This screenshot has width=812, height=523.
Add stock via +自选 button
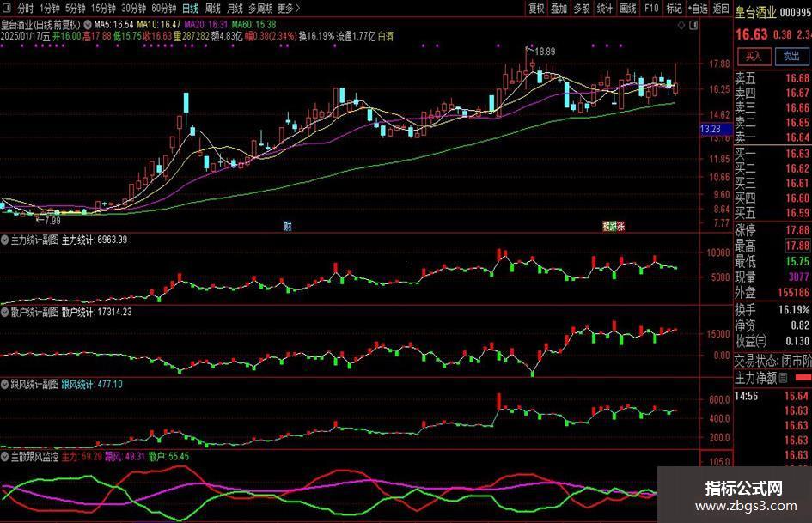698,9
